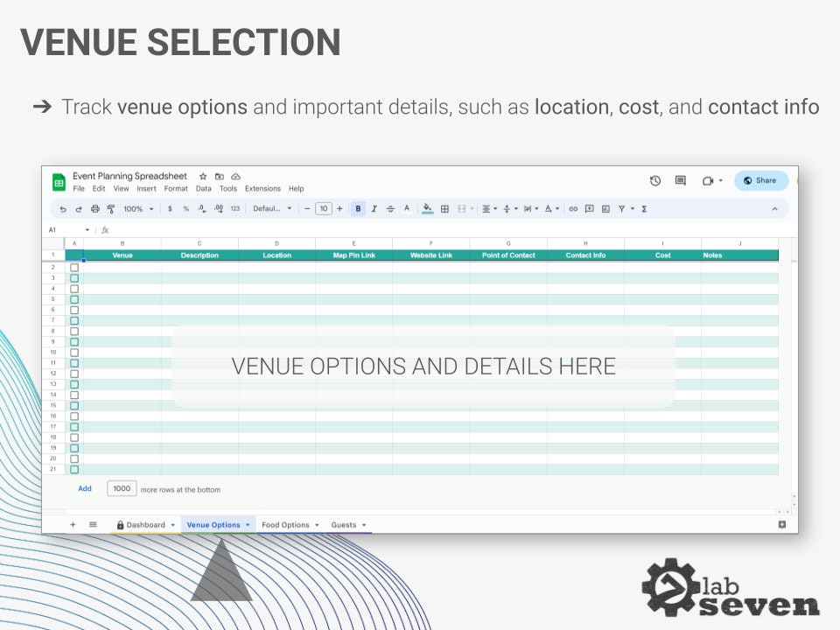Click the Meet video call icon

click(708, 181)
